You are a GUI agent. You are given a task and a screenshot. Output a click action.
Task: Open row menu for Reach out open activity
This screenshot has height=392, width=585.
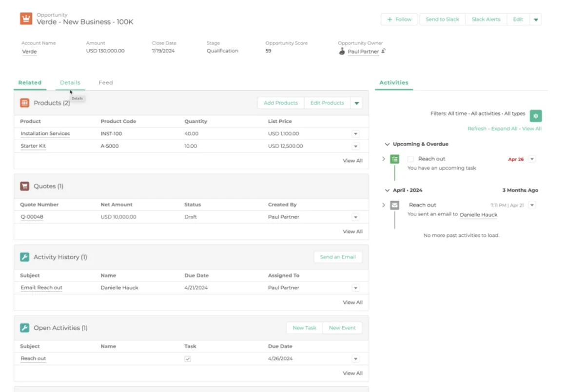pyautogui.click(x=355, y=358)
